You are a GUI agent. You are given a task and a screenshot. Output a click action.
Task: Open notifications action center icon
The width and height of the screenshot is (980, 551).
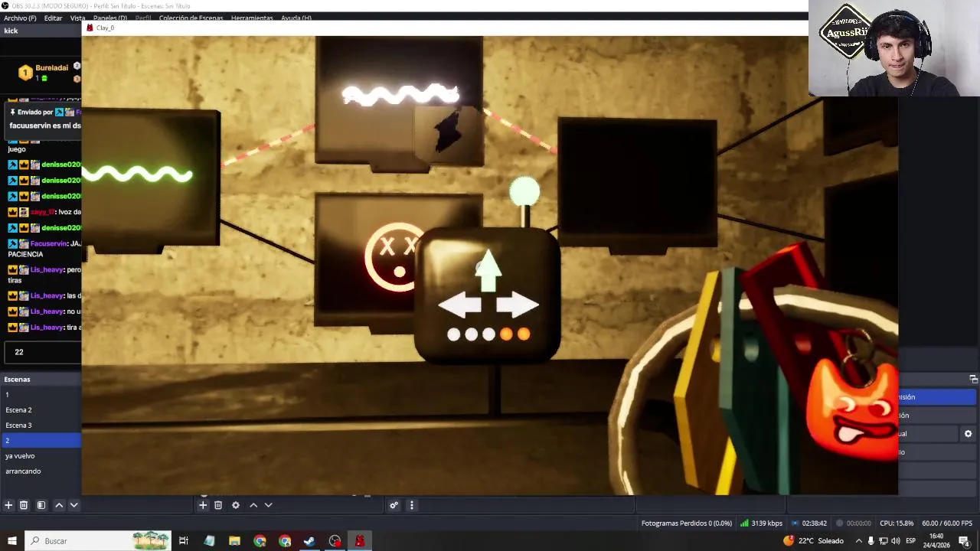click(964, 541)
